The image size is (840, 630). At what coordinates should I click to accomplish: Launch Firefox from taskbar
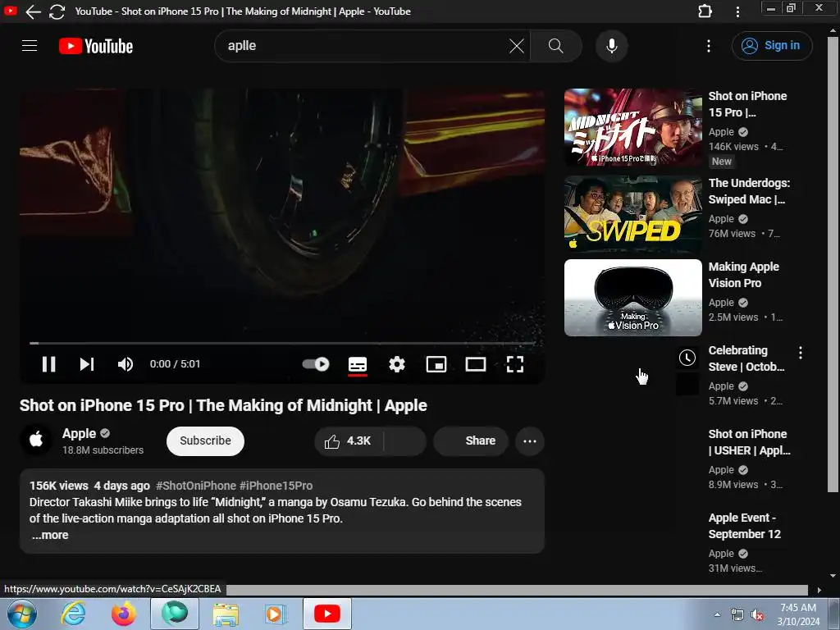124,614
